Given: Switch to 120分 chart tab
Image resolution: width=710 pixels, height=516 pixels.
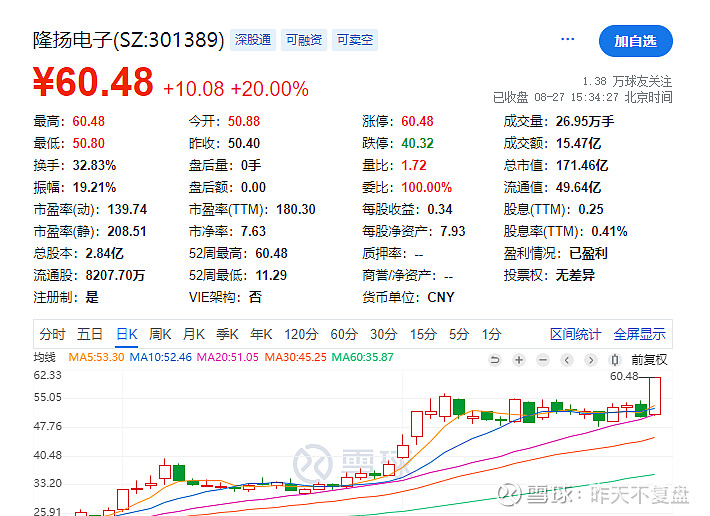Looking at the screenshot, I should pyautogui.click(x=301, y=334).
